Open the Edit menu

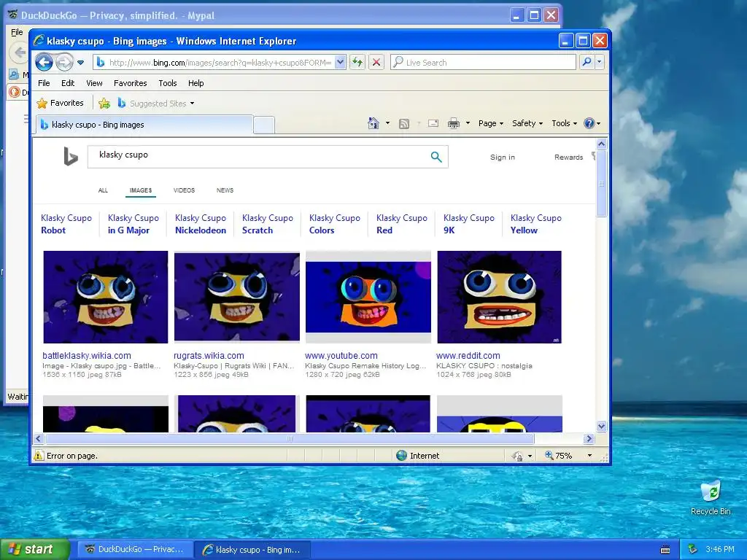[68, 83]
